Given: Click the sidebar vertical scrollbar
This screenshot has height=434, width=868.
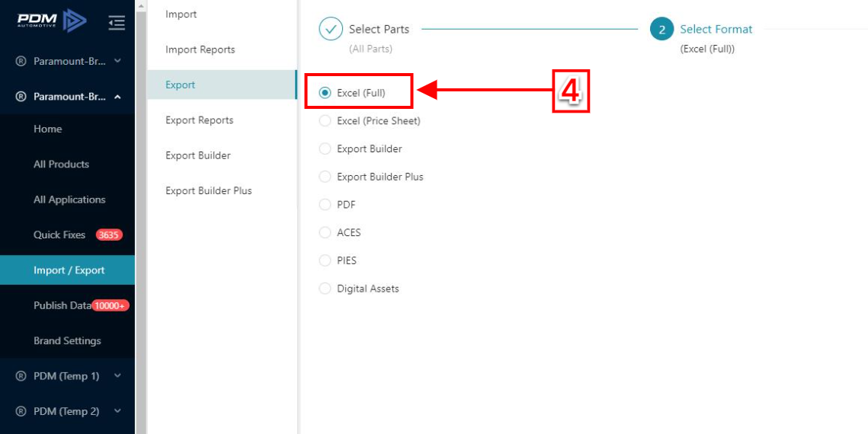Looking at the screenshot, I should [x=141, y=221].
